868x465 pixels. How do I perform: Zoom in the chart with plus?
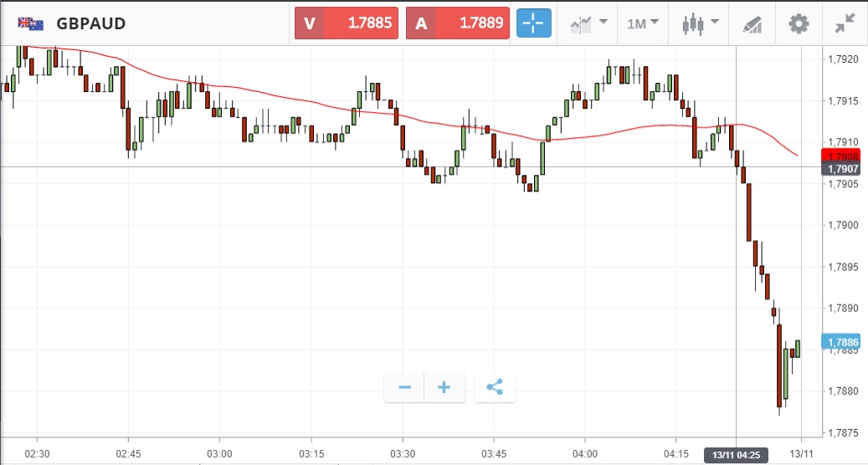(x=444, y=388)
